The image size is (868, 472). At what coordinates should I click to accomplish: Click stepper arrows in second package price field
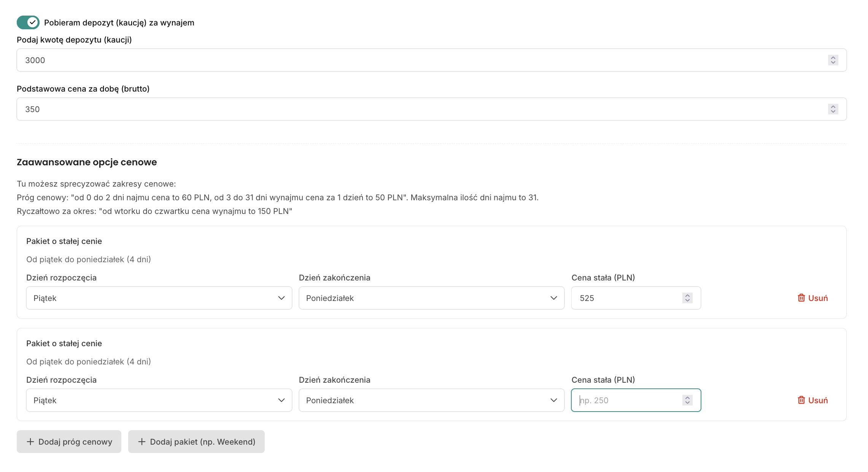pos(687,400)
